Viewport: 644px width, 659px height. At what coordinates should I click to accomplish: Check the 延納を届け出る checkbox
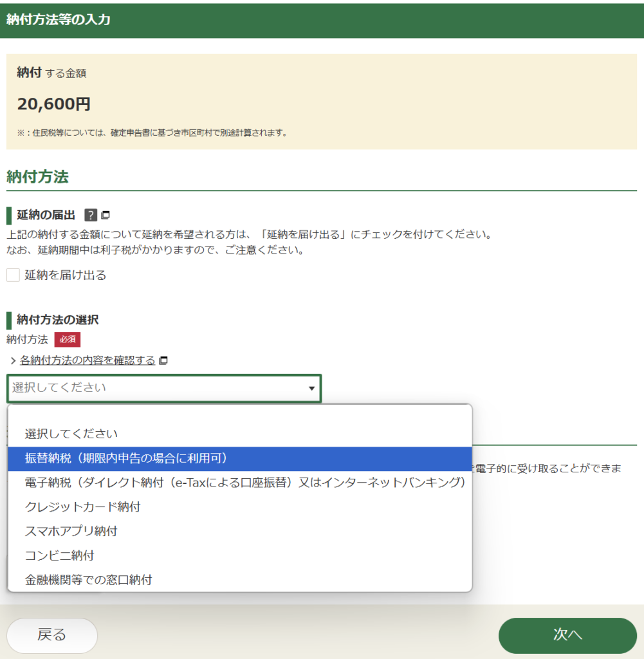[13, 275]
